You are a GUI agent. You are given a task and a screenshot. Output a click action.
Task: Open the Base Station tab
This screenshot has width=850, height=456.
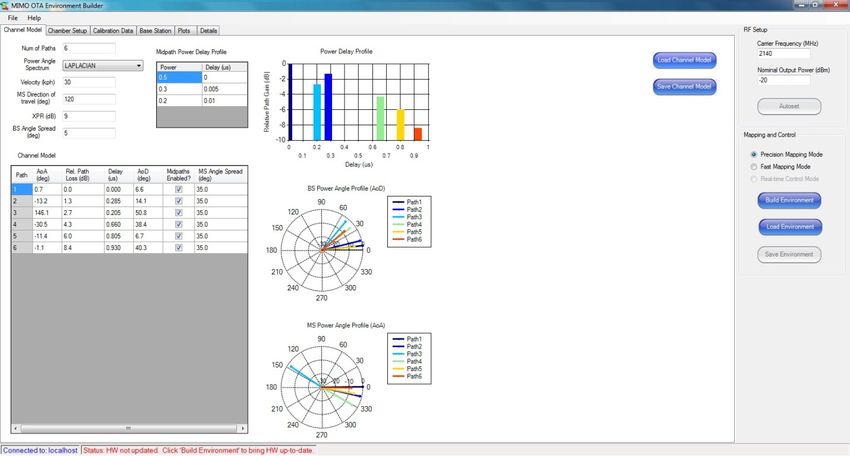click(x=155, y=31)
